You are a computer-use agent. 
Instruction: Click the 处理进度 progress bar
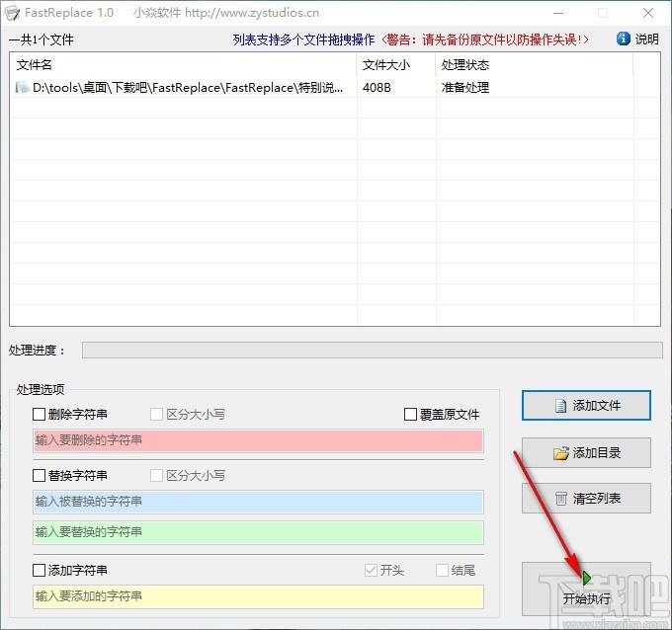[x=372, y=350]
